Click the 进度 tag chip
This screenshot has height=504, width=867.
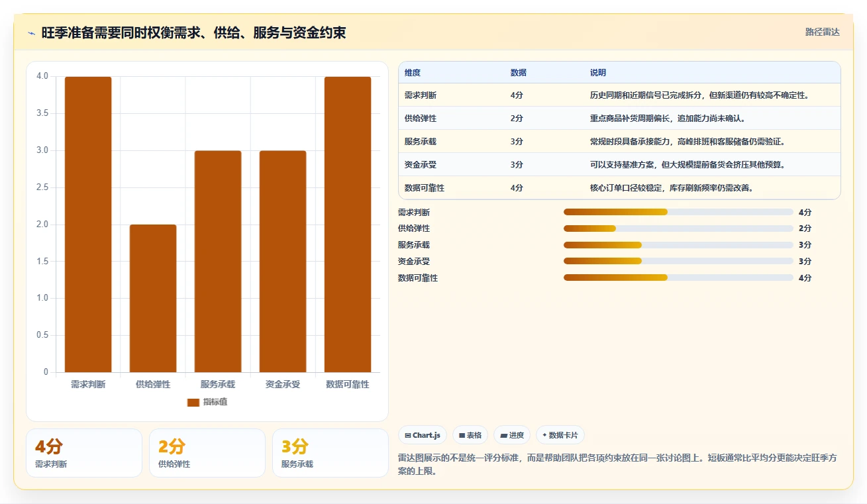click(512, 435)
